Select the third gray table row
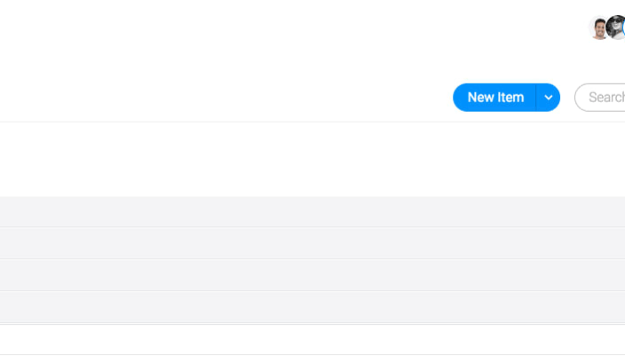The width and height of the screenshot is (625, 364). pos(312,275)
